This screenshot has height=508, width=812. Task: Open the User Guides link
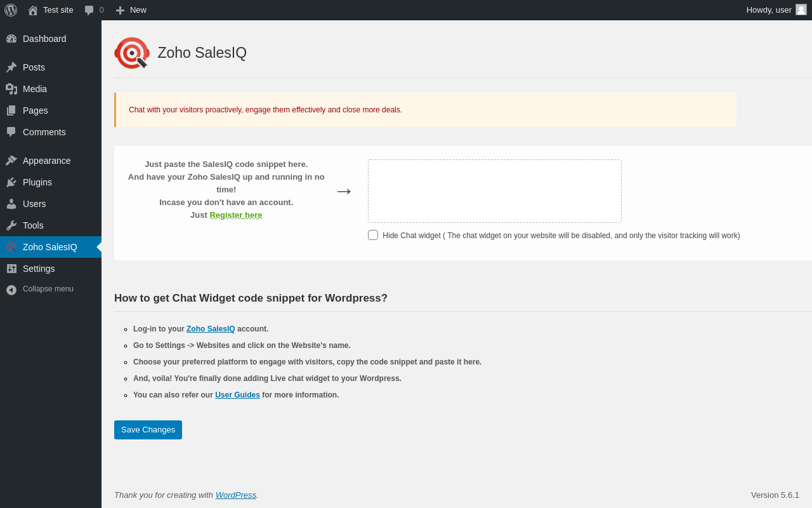237,395
